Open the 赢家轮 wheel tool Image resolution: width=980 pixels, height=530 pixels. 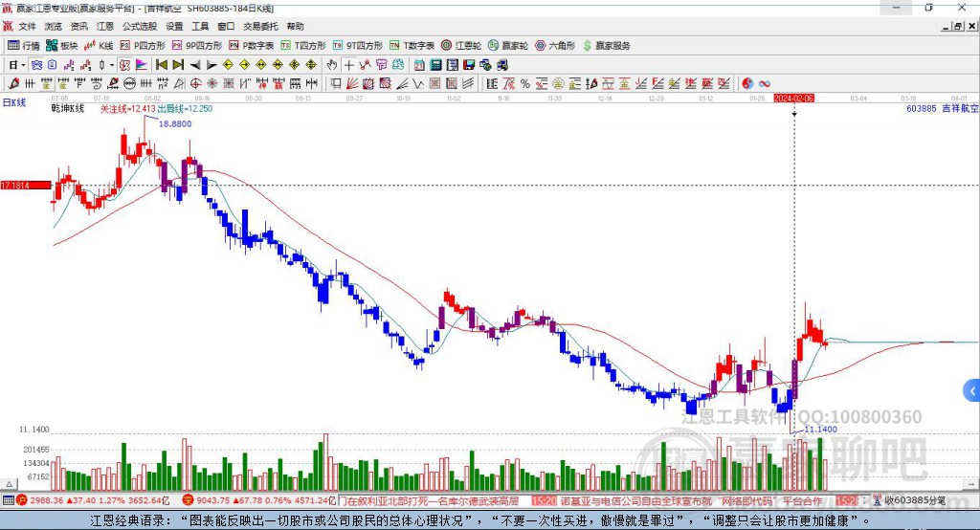(x=508, y=46)
